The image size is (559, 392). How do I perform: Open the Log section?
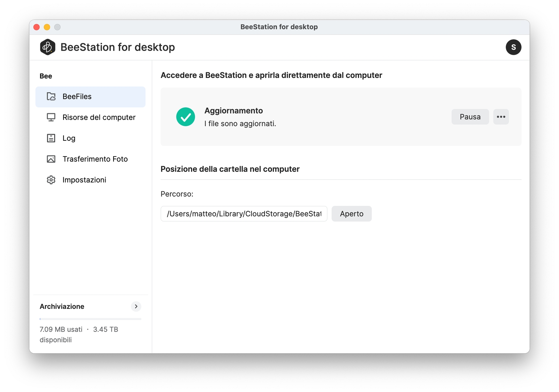coord(69,138)
